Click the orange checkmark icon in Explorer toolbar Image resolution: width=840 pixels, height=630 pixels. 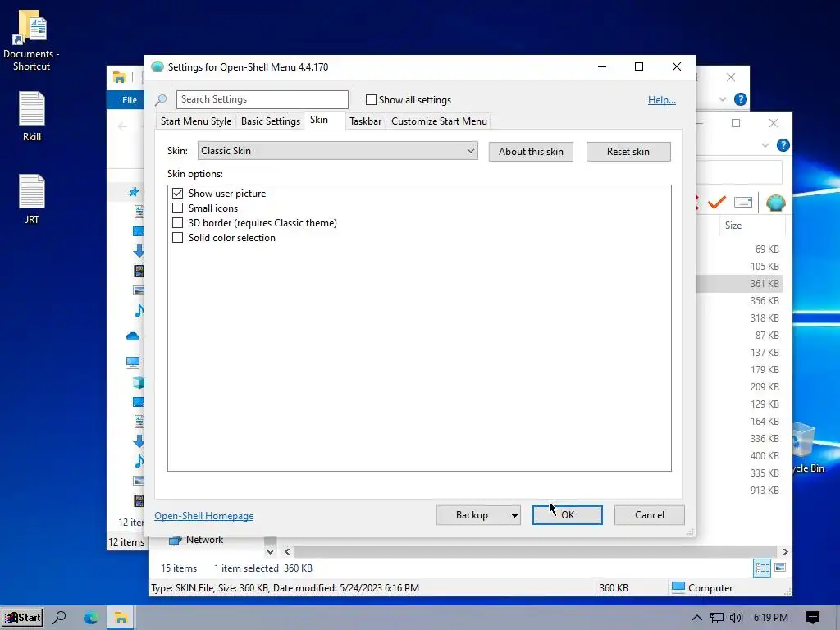(x=716, y=203)
